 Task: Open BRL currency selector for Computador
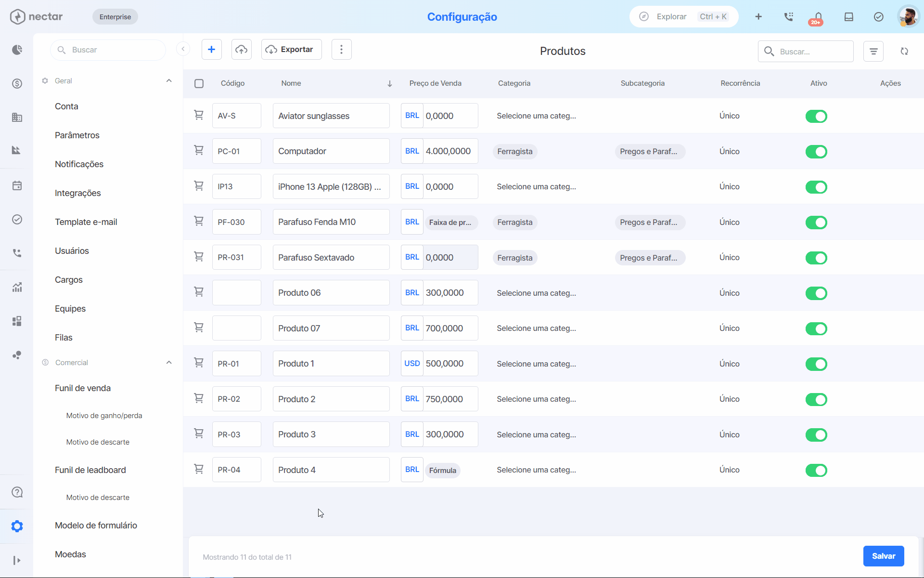(412, 151)
